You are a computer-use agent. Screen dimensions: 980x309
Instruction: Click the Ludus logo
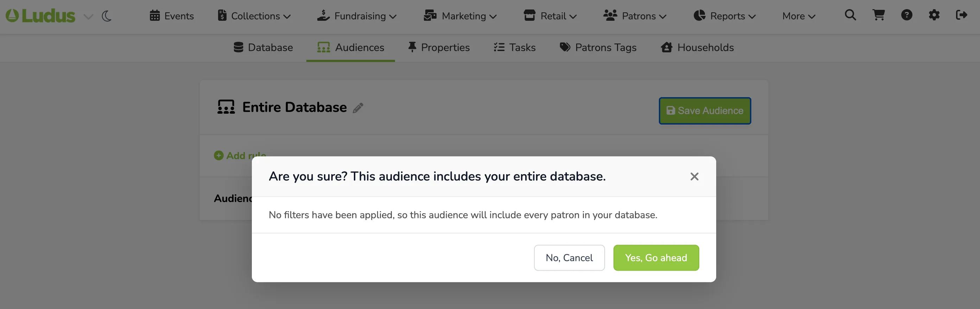(x=40, y=16)
